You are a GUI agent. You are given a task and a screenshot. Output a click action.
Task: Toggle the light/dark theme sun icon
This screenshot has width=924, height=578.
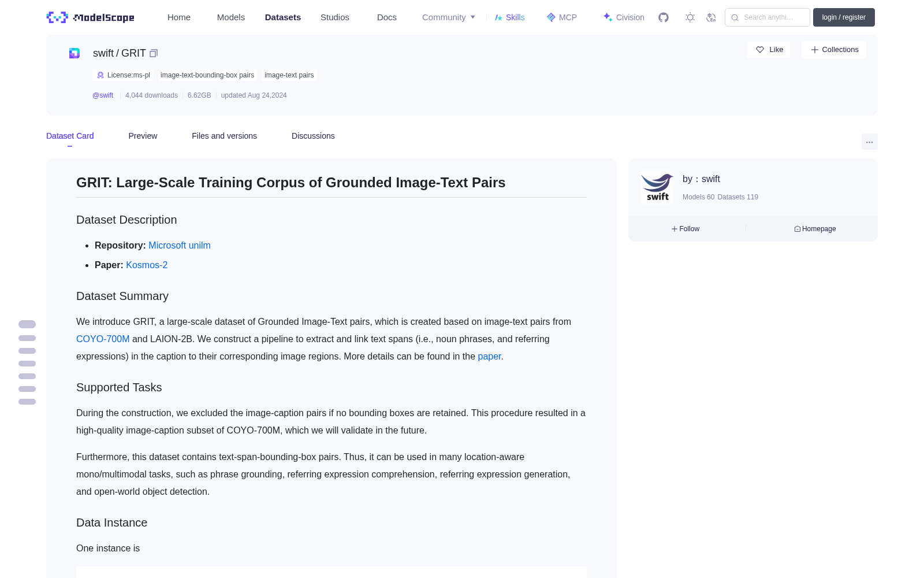[690, 17]
